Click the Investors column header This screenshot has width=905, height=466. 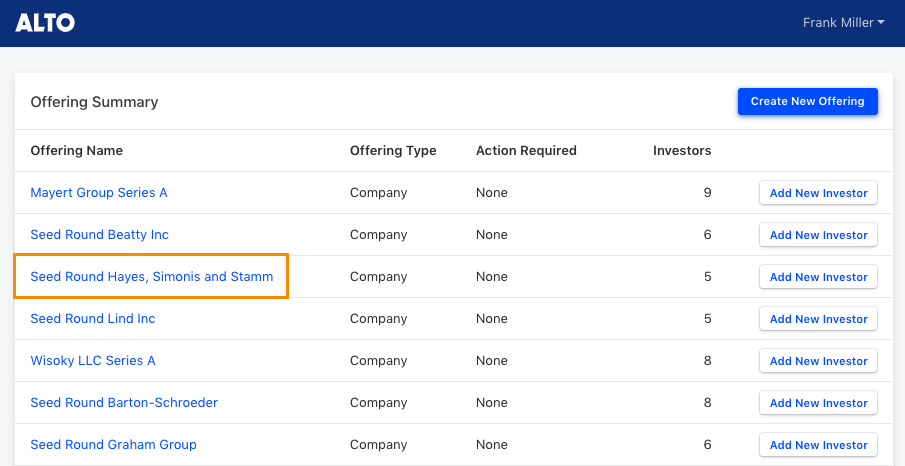click(682, 151)
